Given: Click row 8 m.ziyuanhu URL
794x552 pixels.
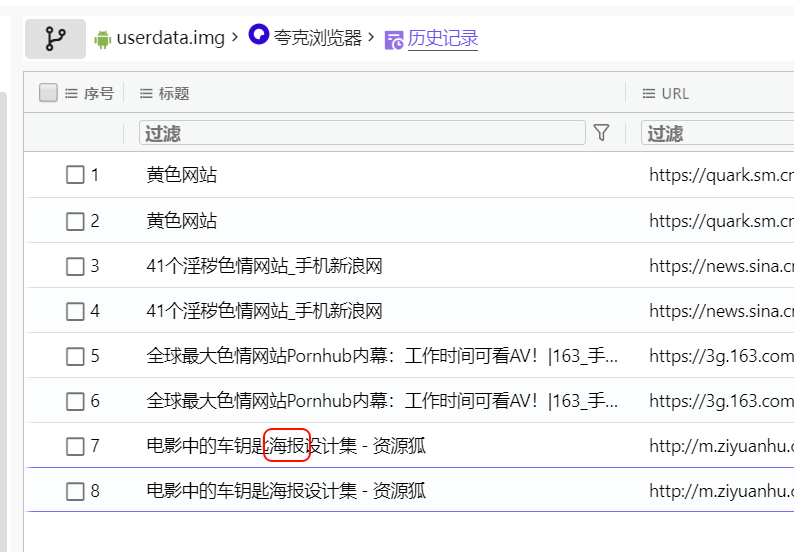Looking at the screenshot, I should point(722,491).
